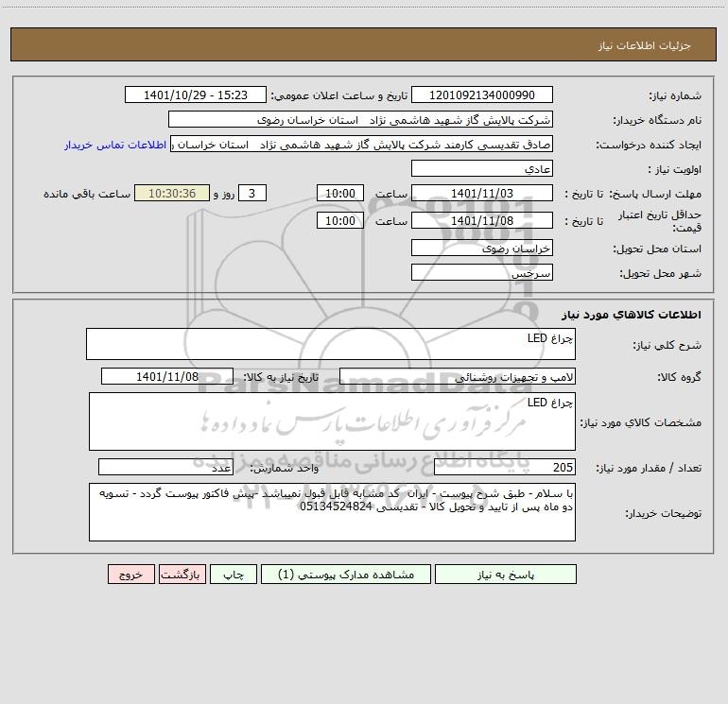Click remaining time countdown 10:30:36
728x704 pixels.
(x=172, y=193)
